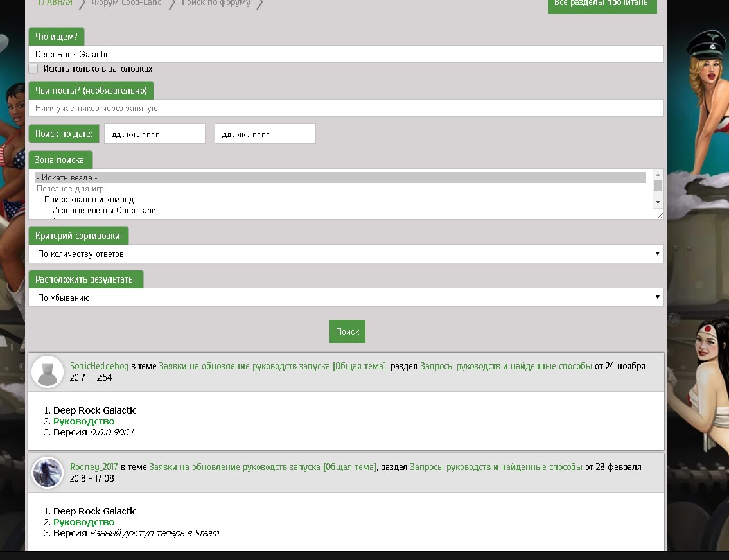Go to 'ГЛАВНАЯ' breadcrumb

coord(55,3)
